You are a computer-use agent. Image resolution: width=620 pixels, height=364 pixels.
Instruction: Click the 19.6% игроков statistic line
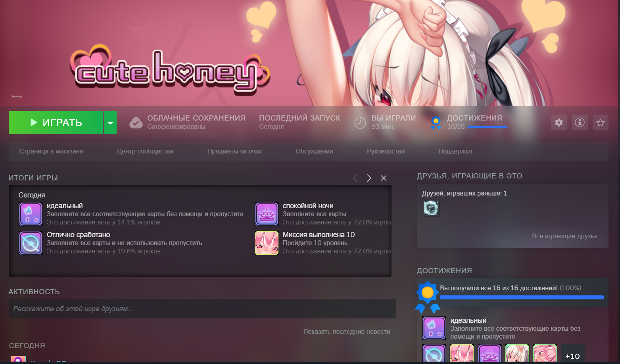click(x=104, y=251)
